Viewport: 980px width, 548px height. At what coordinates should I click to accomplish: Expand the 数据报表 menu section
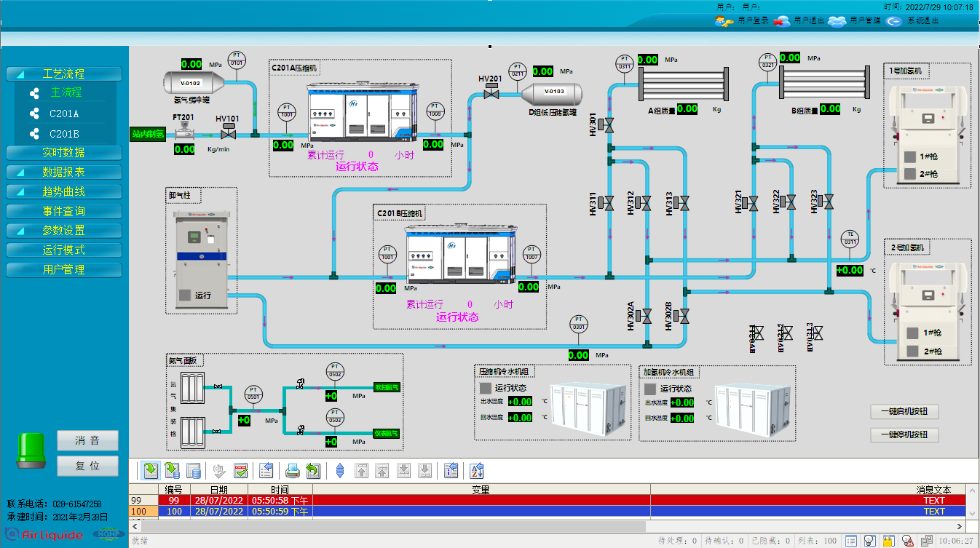pyautogui.click(x=63, y=172)
